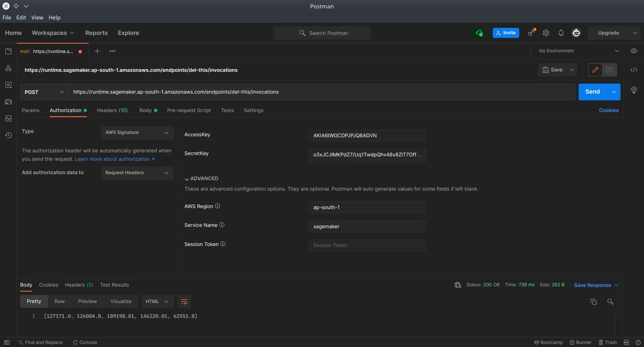Image resolution: width=644 pixels, height=347 pixels.
Task: Switch to the Params tab
Action: coord(31,110)
